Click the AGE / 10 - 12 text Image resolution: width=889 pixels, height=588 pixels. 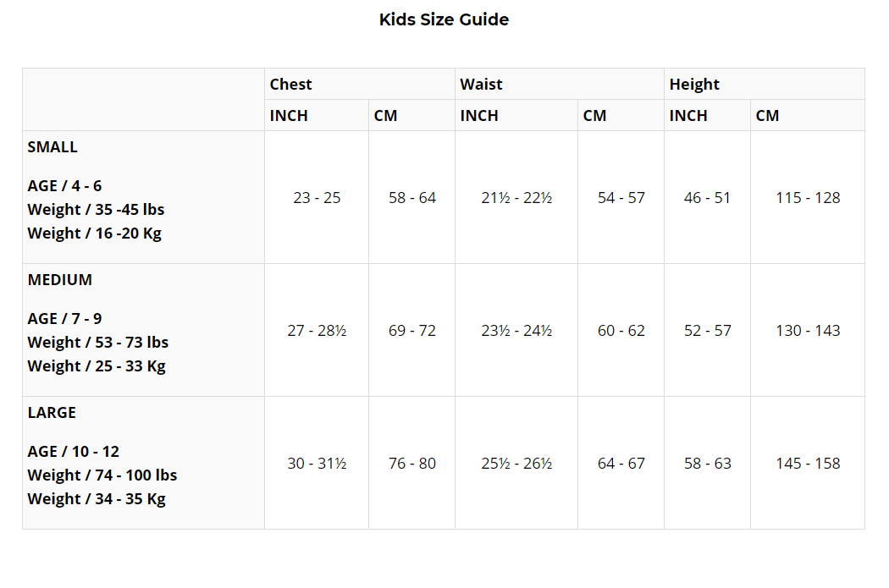click(74, 452)
